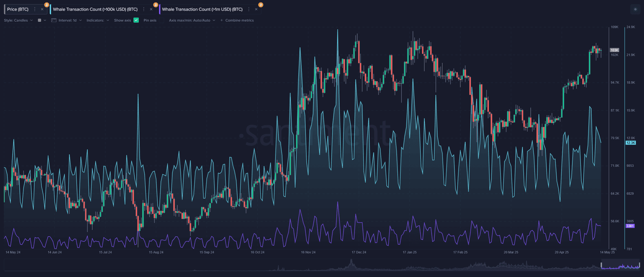The height and width of the screenshot is (277, 644).
Task: Select Whale Transaction Count (>1m USD) tab
Action: click(x=202, y=9)
